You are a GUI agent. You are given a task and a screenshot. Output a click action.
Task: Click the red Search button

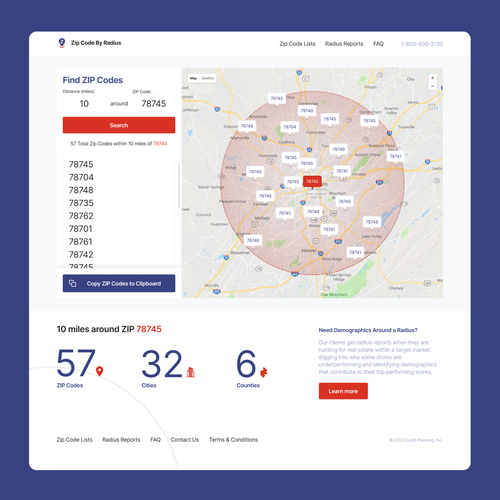(119, 125)
